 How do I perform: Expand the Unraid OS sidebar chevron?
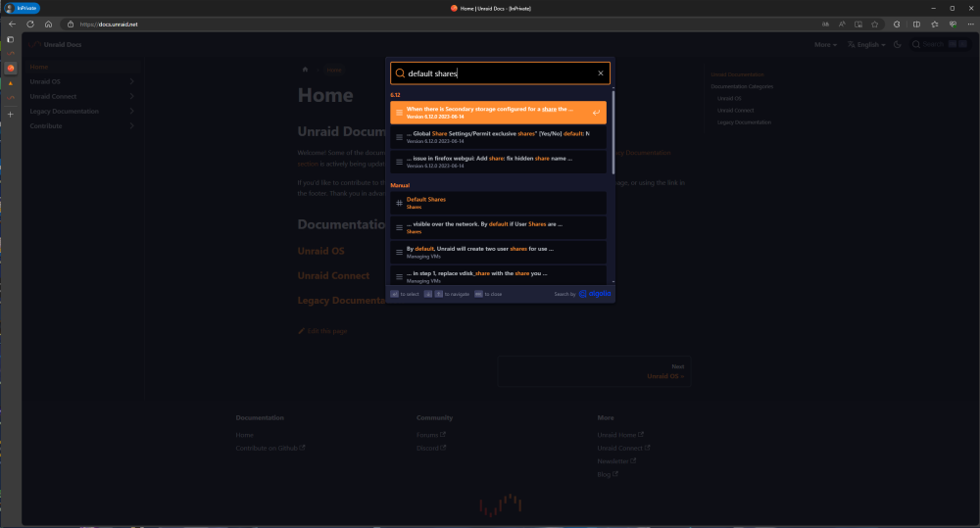132,81
